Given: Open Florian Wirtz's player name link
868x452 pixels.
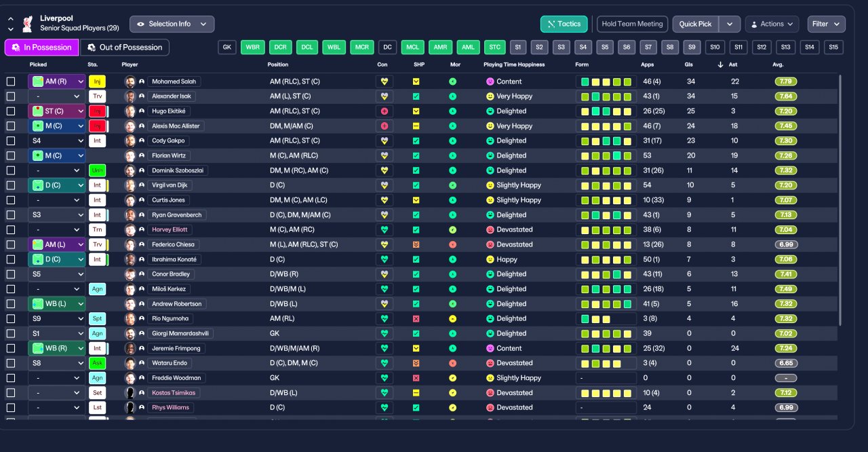Looking at the screenshot, I should tap(169, 155).
